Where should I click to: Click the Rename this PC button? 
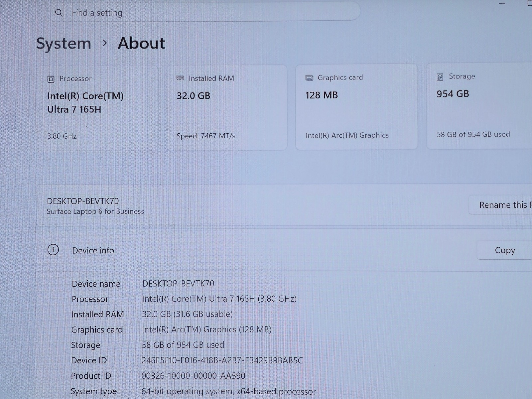click(500, 205)
